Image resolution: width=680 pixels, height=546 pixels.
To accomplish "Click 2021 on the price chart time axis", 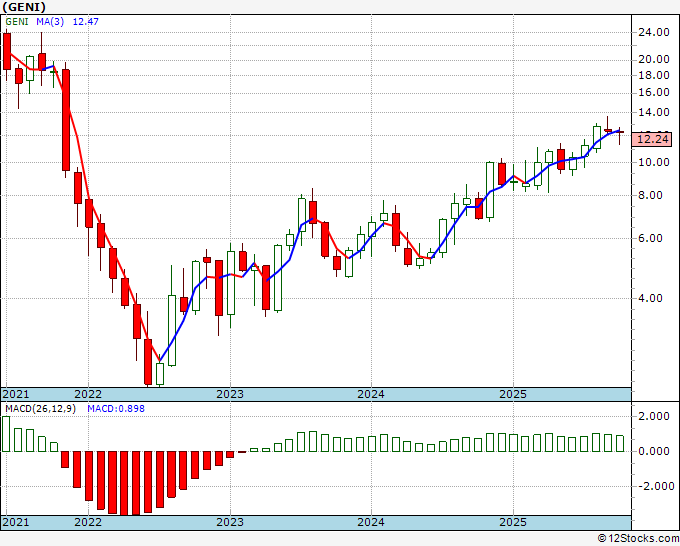I will click(16, 394).
